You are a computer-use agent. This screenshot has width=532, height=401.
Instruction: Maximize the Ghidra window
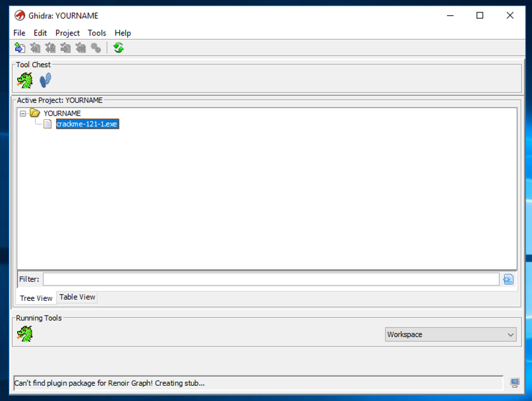480,15
